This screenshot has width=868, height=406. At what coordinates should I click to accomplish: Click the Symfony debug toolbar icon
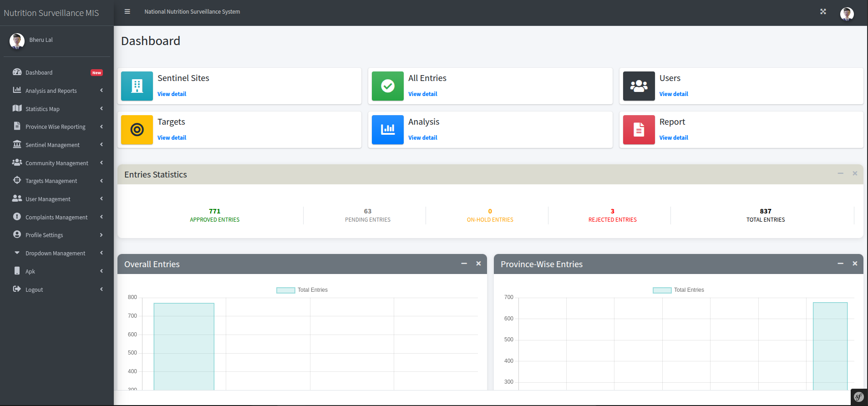[859, 397]
